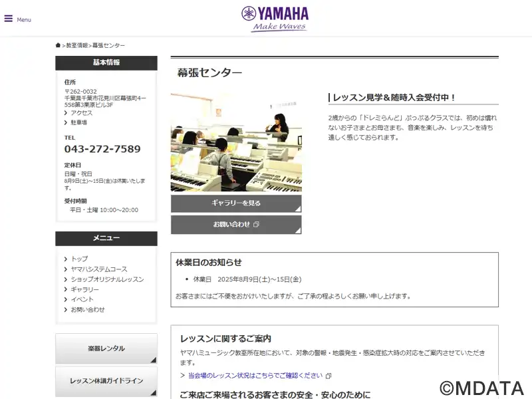Screen dimensions: 532x399
Task: Click the メニュー sidebar header
Action: coord(106,239)
